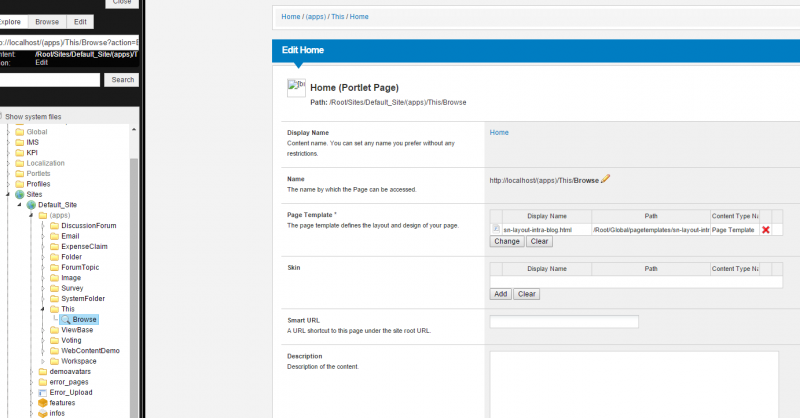Click the Home display name link

pyautogui.click(x=499, y=132)
